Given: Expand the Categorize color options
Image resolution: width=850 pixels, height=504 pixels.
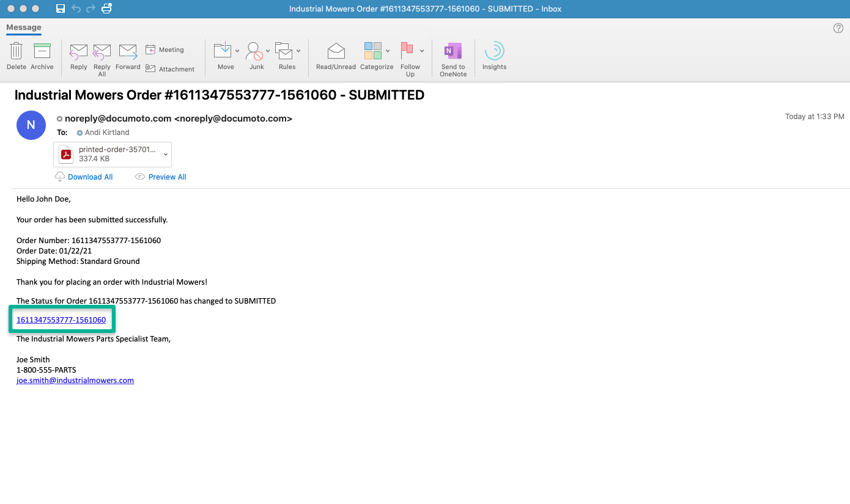Looking at the screenshot, I should point(388,51).
